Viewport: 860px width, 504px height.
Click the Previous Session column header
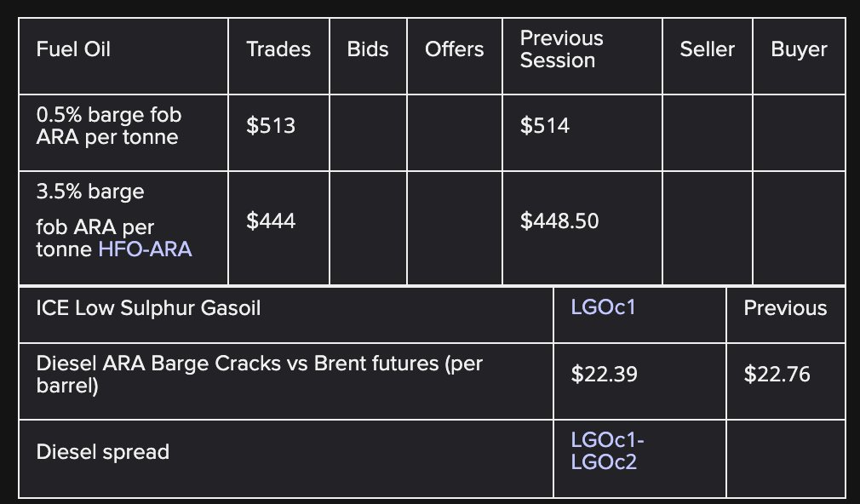(x=562, y=49)
